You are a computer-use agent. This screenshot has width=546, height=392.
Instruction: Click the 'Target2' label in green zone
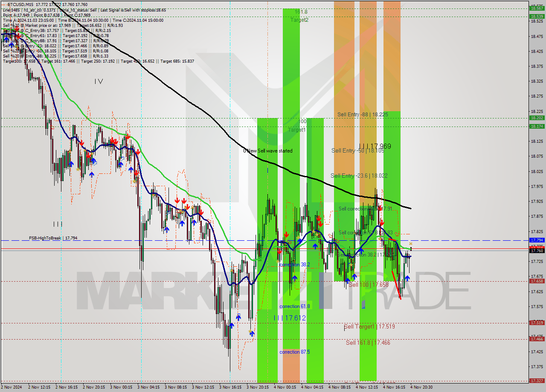(x=299, y=20)
